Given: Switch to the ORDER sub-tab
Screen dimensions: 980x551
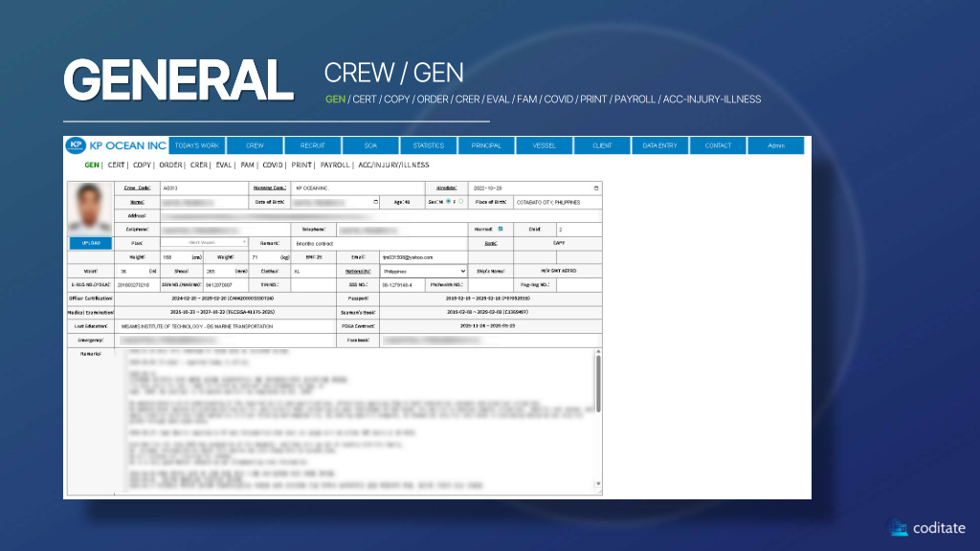Looking at the screenshot, I should pyautogui.click(x=170, y=165).
